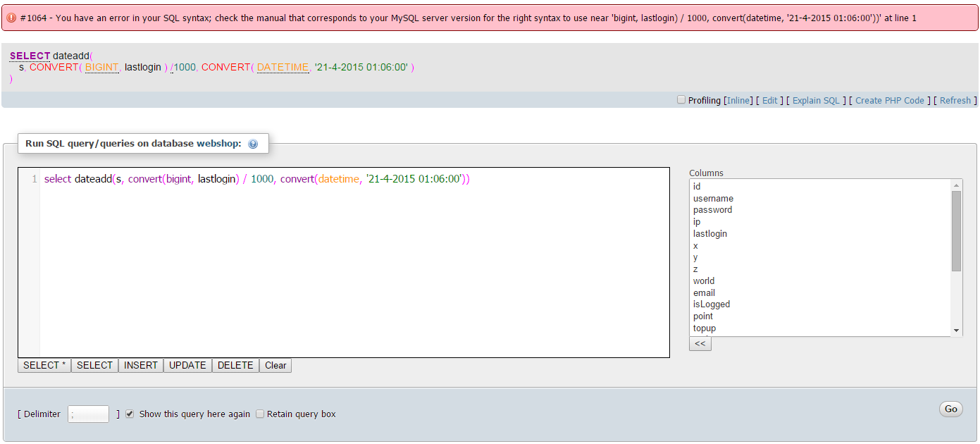Screen dimensions: 980x444
Task: Select 'topup' in the Columns list
Action: point(820,328)
